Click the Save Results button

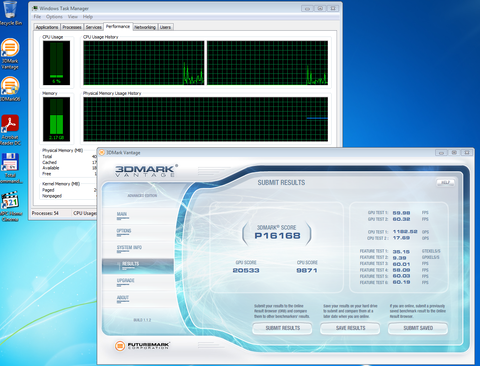click(350, 328)
